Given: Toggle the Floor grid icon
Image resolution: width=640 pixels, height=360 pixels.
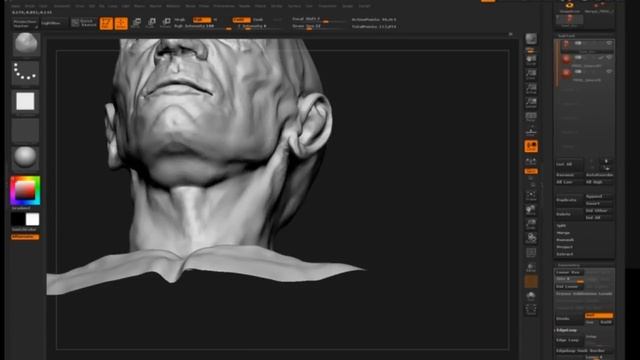Looking at the screenshot, I should [x=531, y=131].
